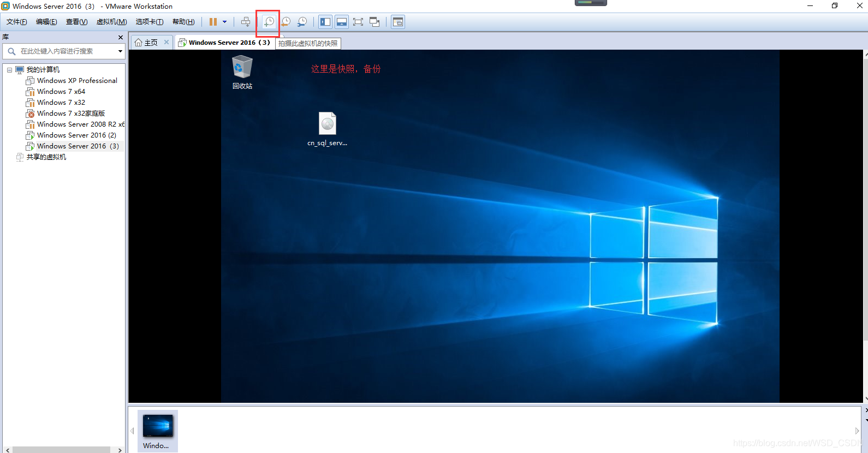Viewport: 868px width, 453px height.
Task: Switch to Unity mode
Action: click(374, 22)
